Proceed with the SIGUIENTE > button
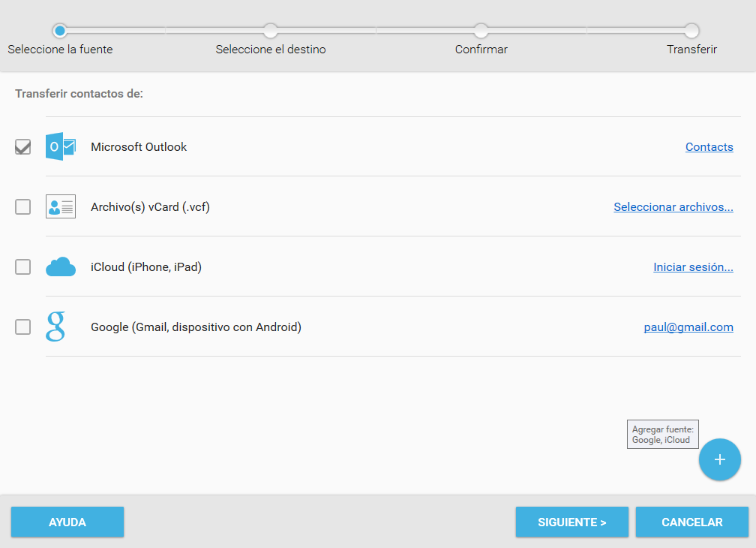 [571, 522]
